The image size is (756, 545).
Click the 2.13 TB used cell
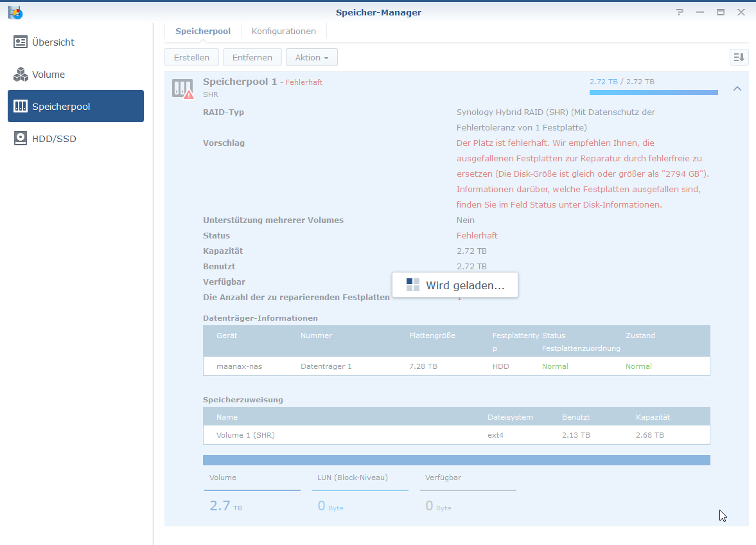[x=576, y=435]
